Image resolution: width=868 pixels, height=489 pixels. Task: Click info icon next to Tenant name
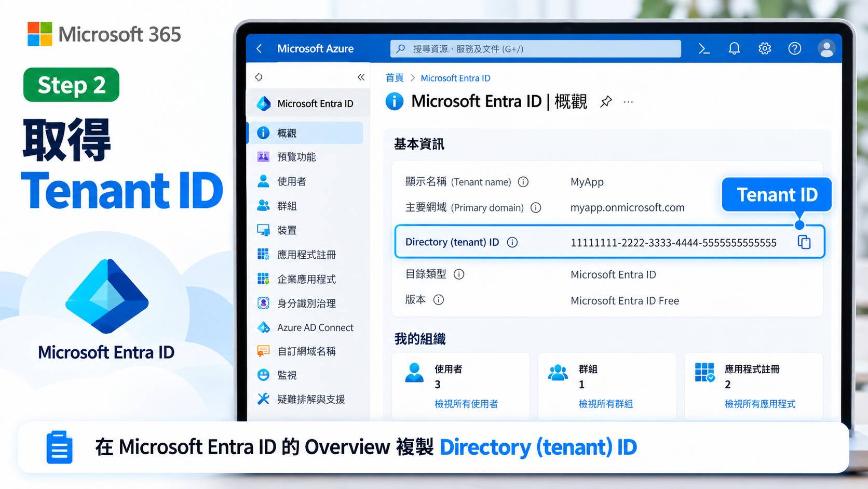pos(523,182)
